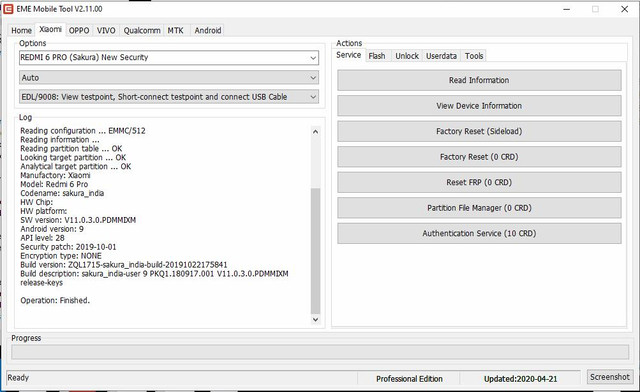Select the Service actions tab

click(349, 55)
